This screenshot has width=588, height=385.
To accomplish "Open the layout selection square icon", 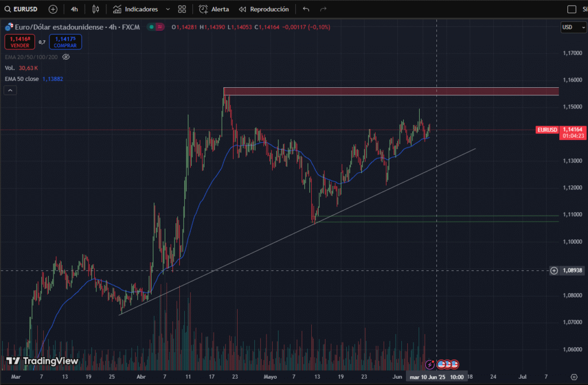I will click(x=571, y=9).
